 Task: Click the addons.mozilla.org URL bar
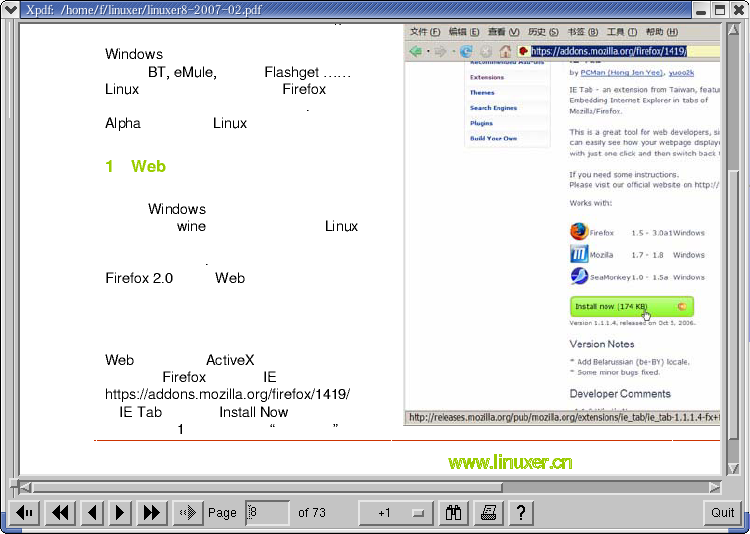[x=619, y=51]
